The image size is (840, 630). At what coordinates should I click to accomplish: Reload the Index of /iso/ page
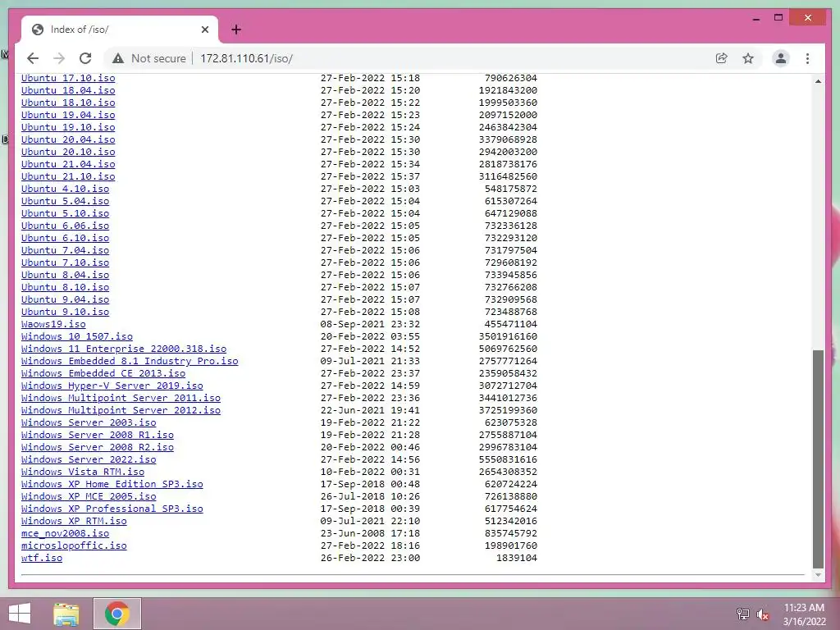click(x=85, y=58)
